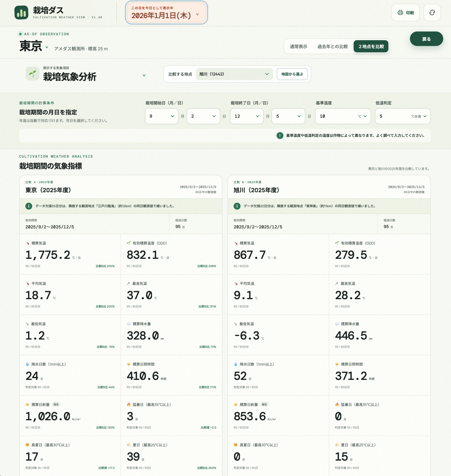Viewport: 451px width, 476px height.
Task: Click the seedling icon beside 栽培気象分析
Action: (x=33, y=74)
